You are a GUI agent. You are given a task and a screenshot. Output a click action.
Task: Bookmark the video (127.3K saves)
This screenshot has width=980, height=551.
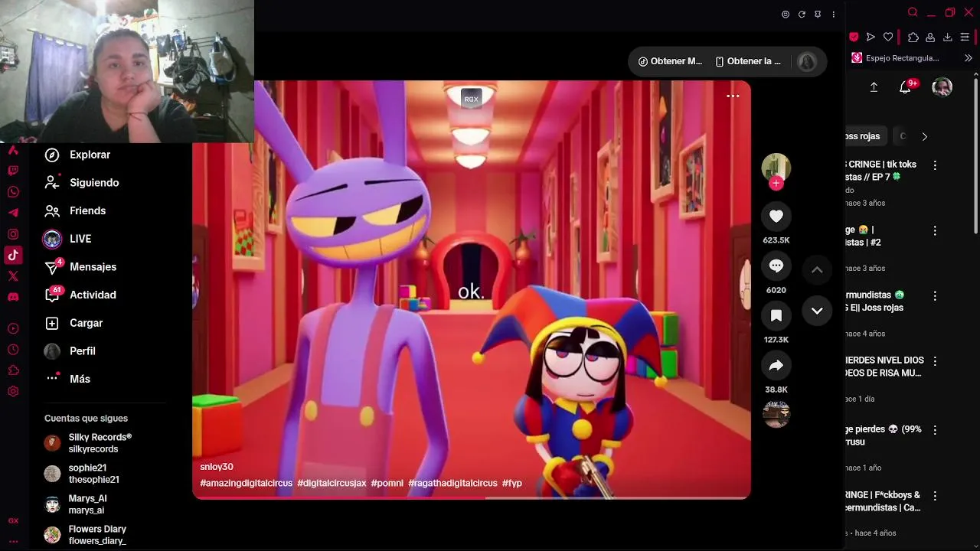coord(776,315)
